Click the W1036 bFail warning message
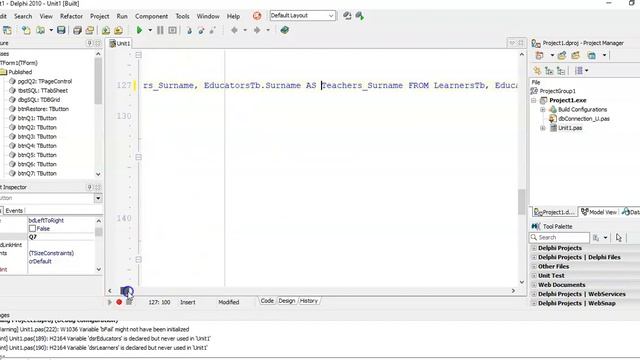 click(94, 329)
